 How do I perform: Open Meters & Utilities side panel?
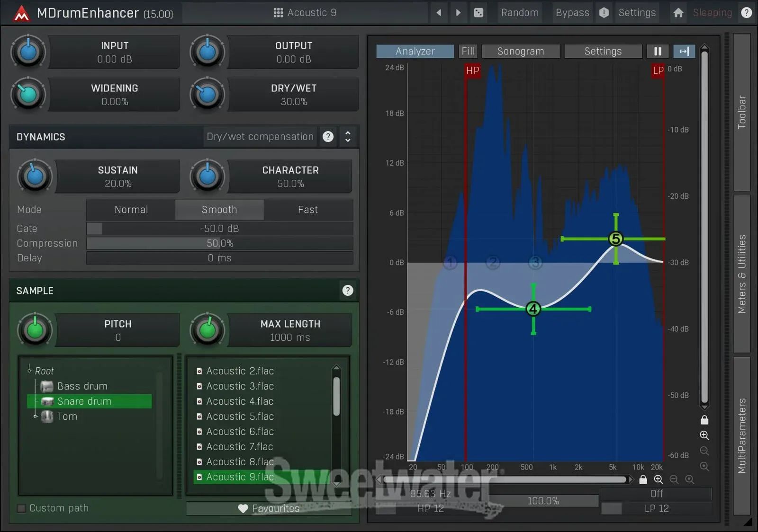point(742,274)
